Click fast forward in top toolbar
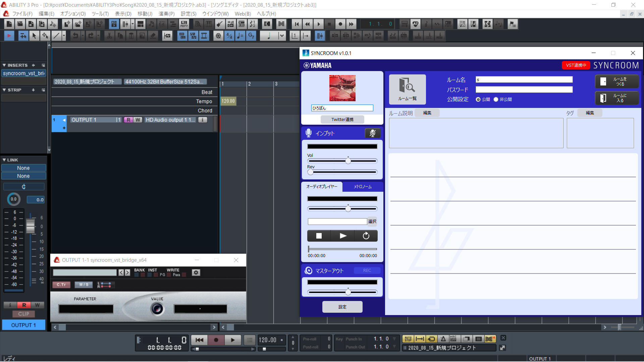This screenshot has width=644, height=362. pos(351,24)
